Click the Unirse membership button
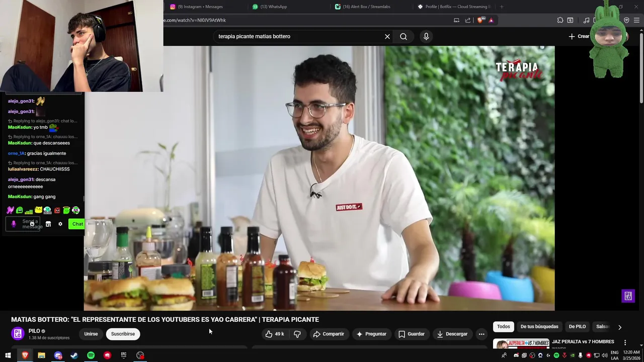Image resolution: width=644 pixels, height=362 pixels. coord(91,334)
